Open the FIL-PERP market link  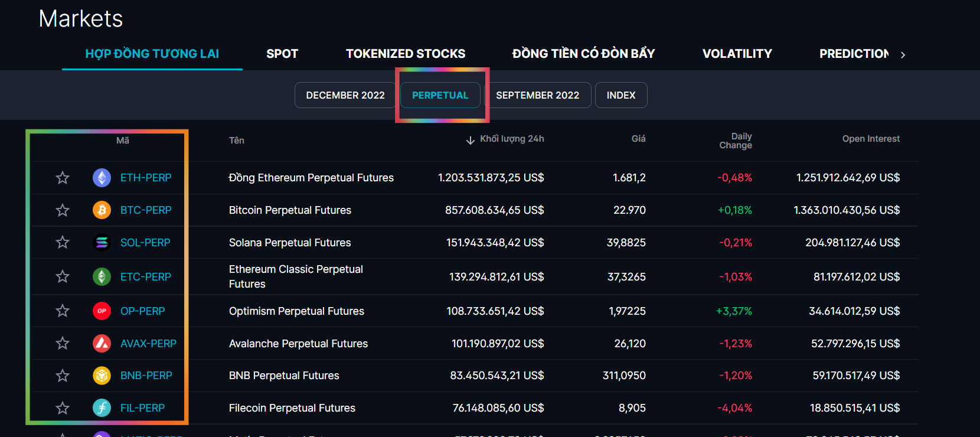click(x=142, y=408)
